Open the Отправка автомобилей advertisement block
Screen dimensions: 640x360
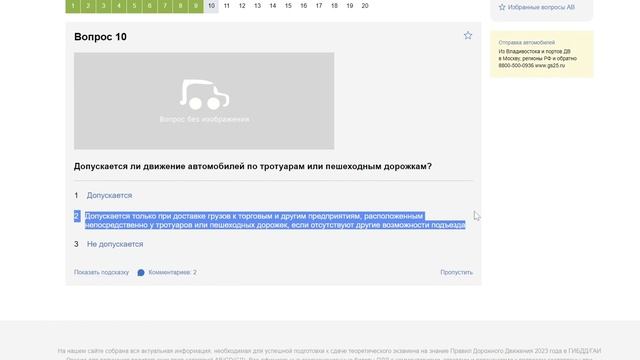click(542, 54)
